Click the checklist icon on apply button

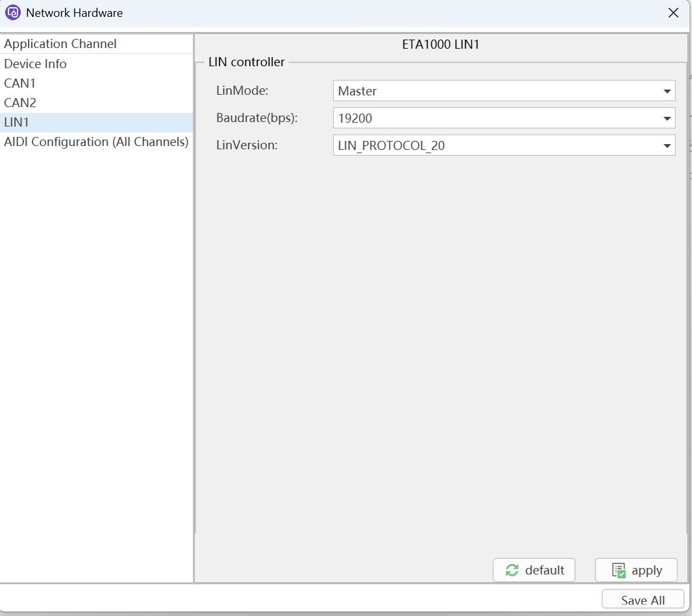(x=619, y=571)
